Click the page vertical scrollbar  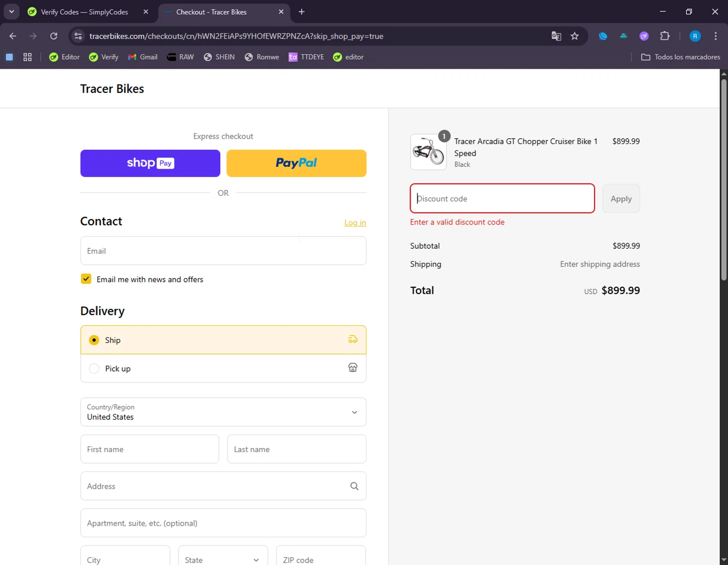724,179
